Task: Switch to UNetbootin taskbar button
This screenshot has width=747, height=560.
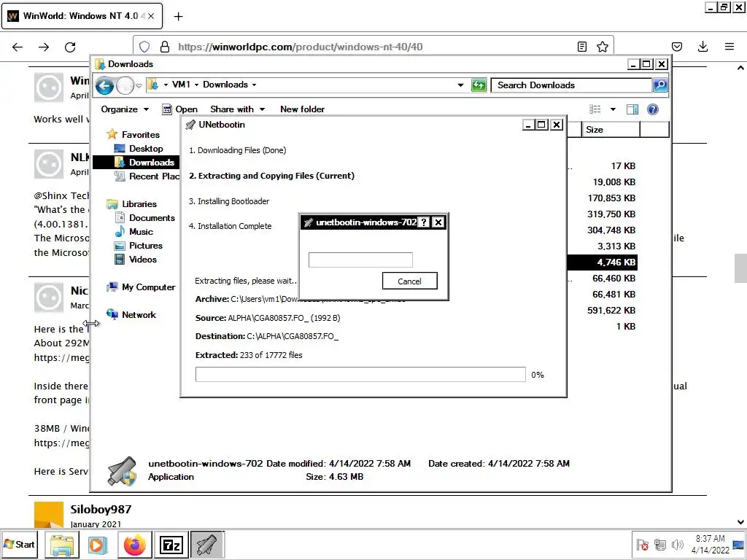Action: pyautogui.click(x=206, y=545)
